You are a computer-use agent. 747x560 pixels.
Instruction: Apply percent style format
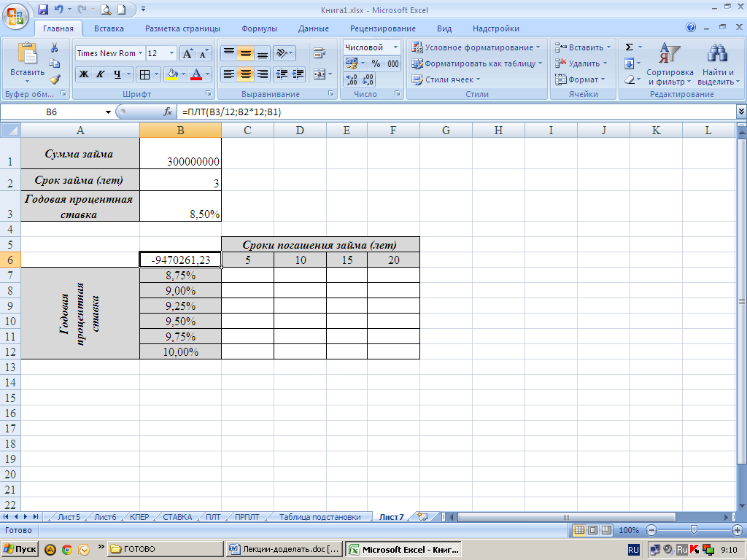(x=376, y=64)
